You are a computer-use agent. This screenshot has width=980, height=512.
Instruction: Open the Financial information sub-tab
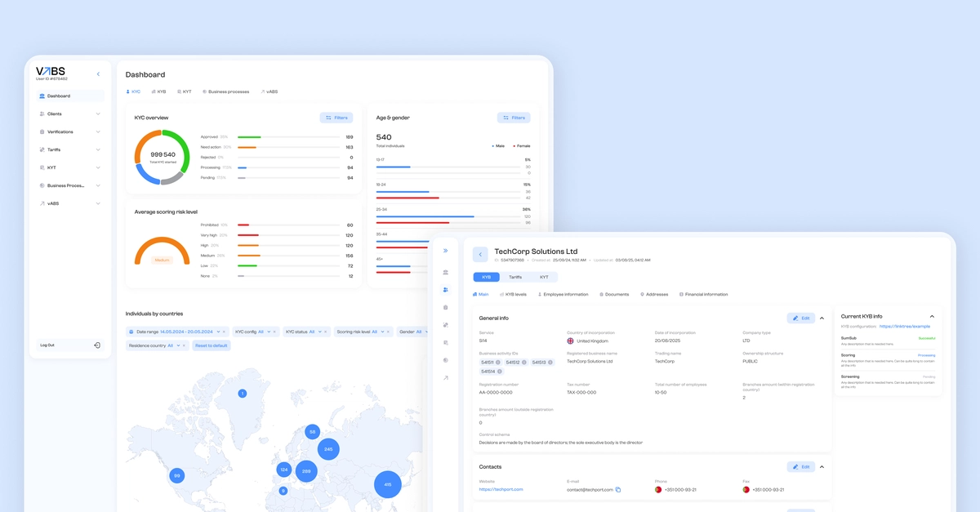pos(704,294)
